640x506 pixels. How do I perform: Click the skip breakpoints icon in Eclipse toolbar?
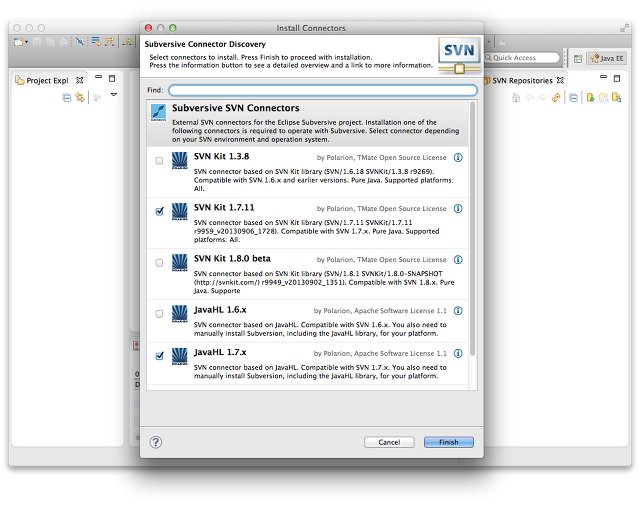click(x=80, y=42)
